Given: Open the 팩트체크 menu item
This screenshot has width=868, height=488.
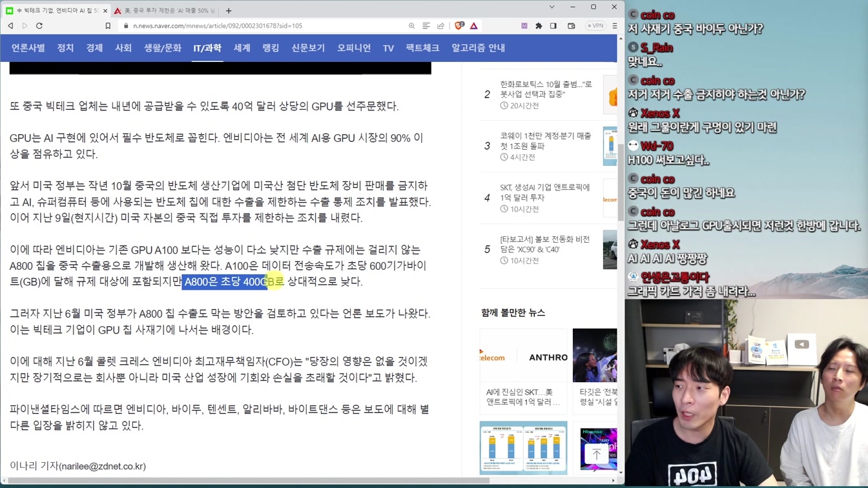Looking at the screenshot, I should click(x=422, y=48).
